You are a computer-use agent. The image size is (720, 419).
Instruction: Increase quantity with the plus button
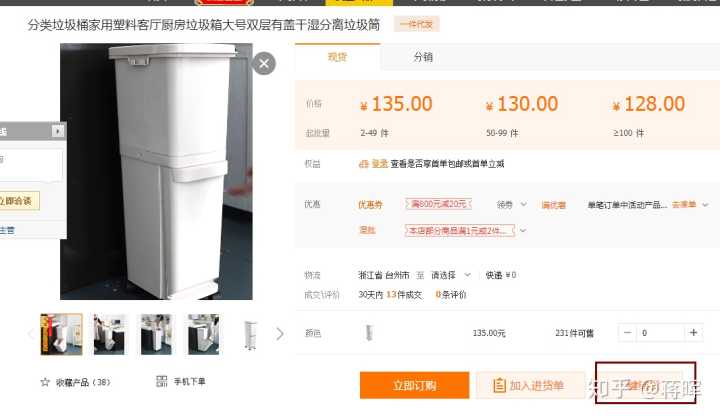coord(693,333)
